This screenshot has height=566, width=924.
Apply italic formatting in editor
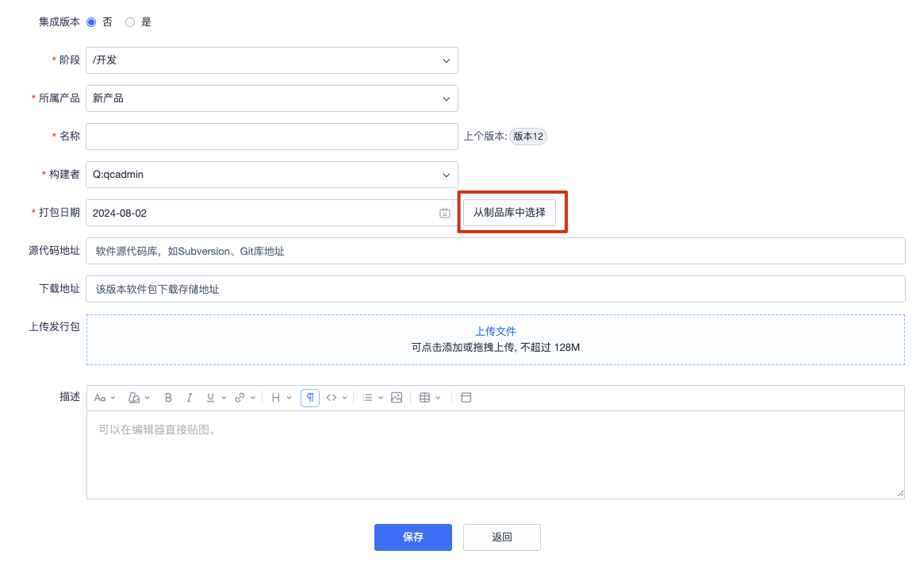tap(189, 398)
